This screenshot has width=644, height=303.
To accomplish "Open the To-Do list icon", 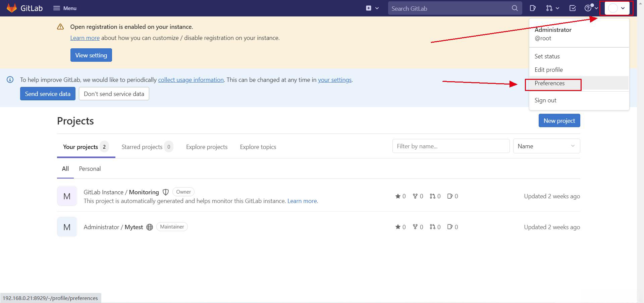I will (x=573, y=8).
